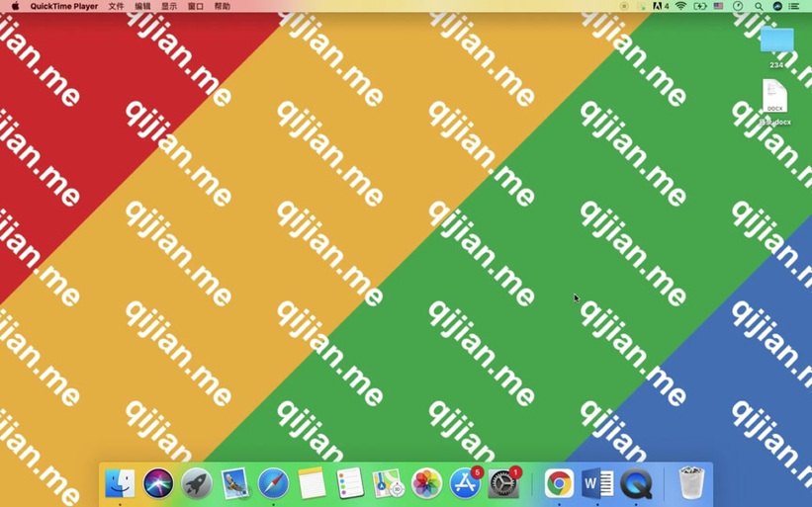This screenshot has height=507, width=812.
Task: Open the 窗口 menu
Action: point(195,6)
